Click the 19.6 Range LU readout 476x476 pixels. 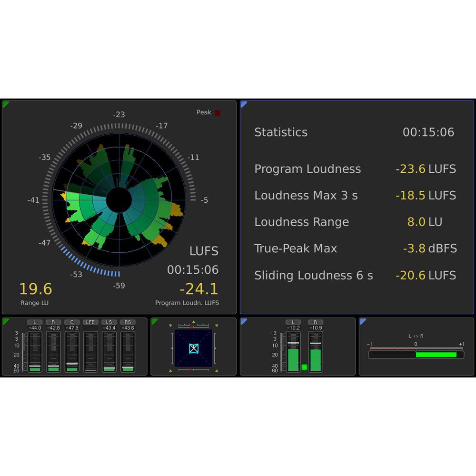tap(35, 289)
